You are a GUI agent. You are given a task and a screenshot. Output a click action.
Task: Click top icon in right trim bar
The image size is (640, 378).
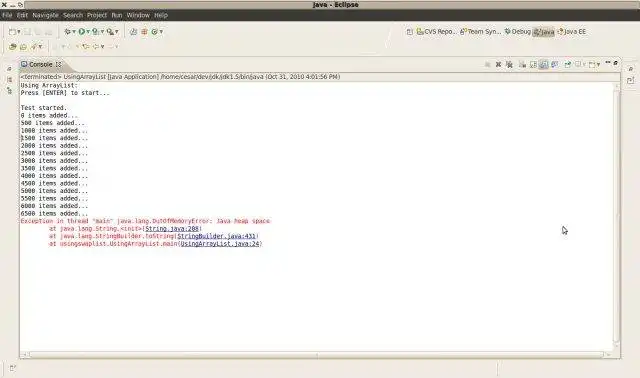[631, 69]
